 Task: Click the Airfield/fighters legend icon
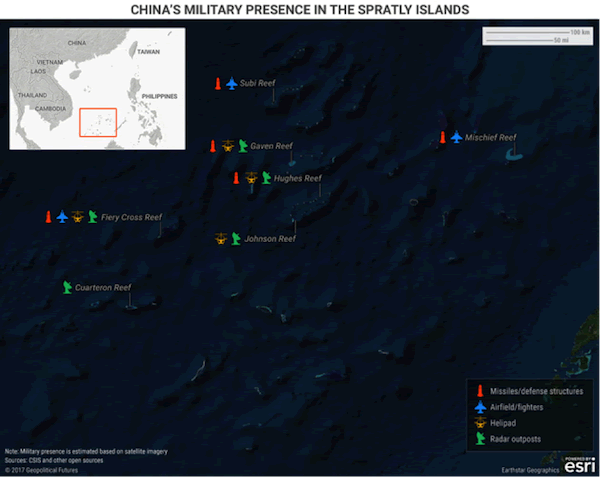coord(480,407)
